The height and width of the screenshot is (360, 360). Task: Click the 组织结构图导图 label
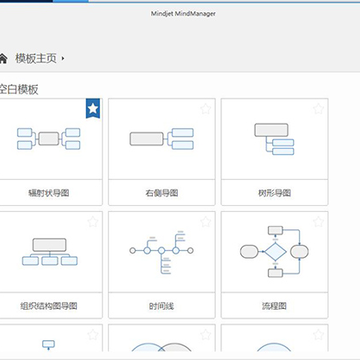point(49,306)
